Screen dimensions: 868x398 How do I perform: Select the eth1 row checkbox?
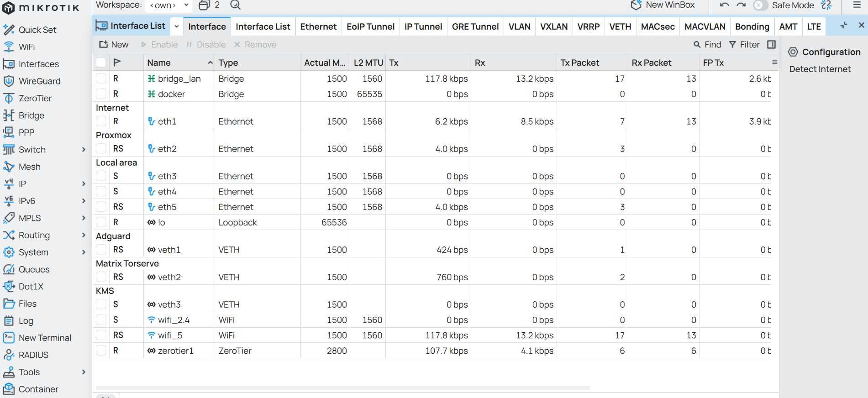[x=101, y=121]
